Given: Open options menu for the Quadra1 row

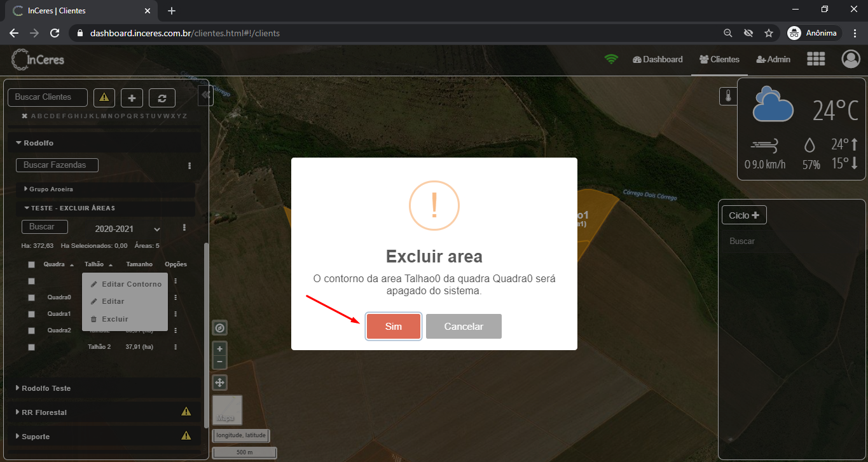Looking at the screenshot, I should 176,314.
